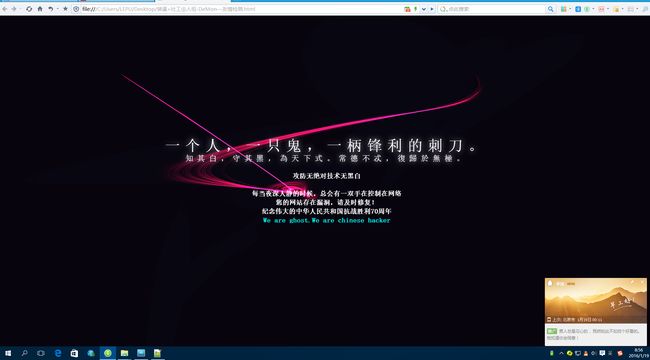
Task: Click the globe browser taskbar icon
Action: [x=91, y=353]
